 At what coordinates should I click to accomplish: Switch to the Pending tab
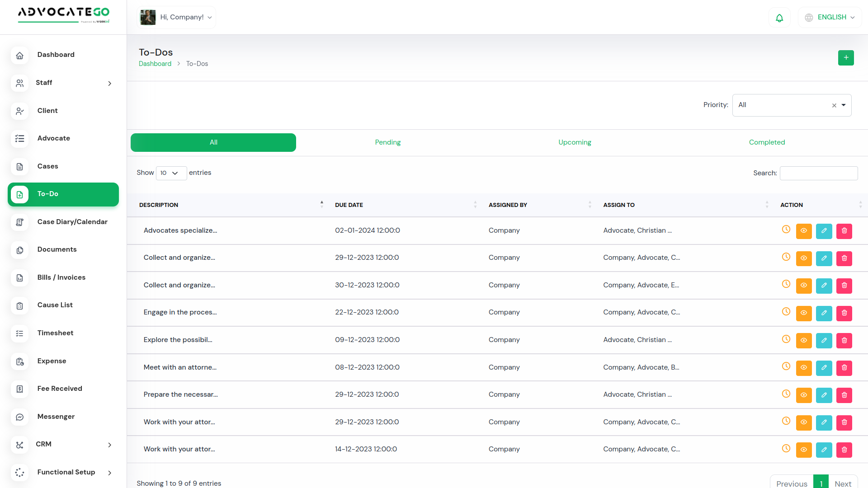(387, 142)
